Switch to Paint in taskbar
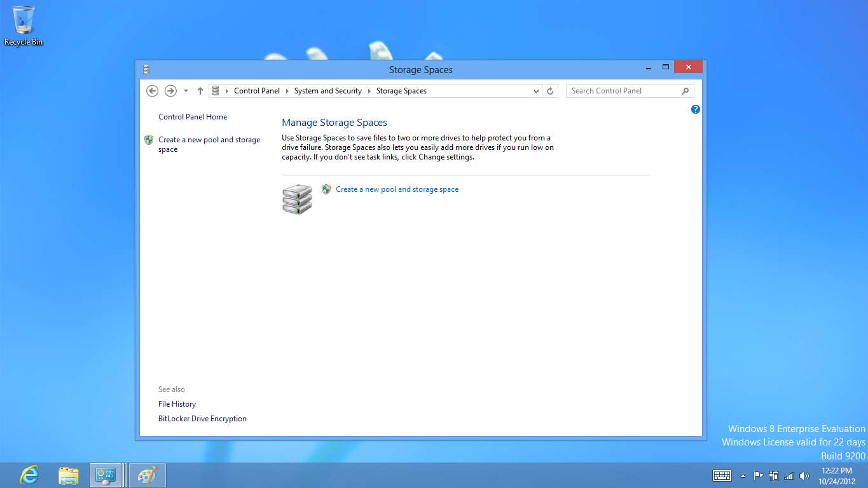Image resolution: width=868 pixels, height=488 pixels. tap(147, 475)
